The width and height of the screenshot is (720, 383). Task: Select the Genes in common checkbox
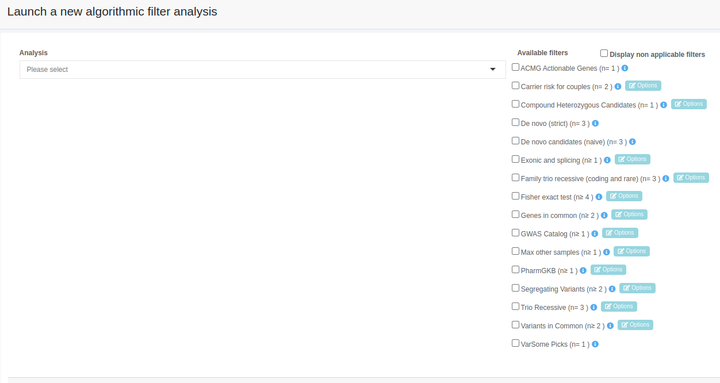click(x=515, y=214)
